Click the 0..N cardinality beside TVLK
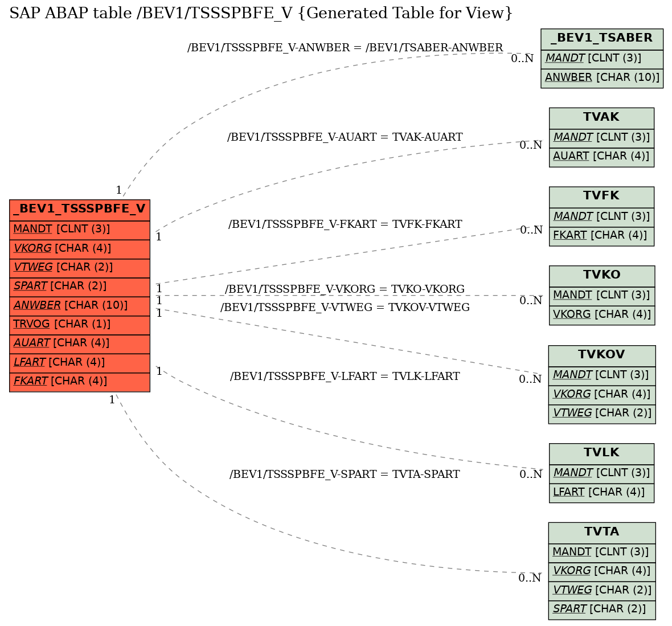This screenshot has width=672, height=626. [x=531, y=474]
